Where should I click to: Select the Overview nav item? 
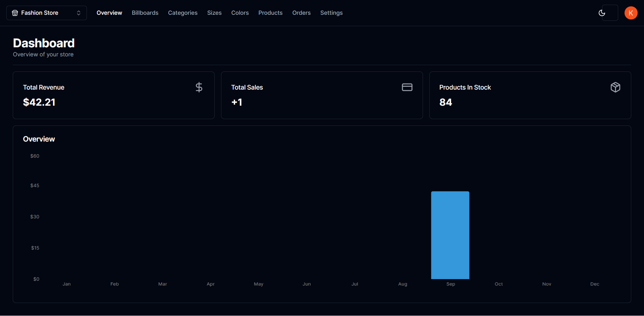[109, 13]
